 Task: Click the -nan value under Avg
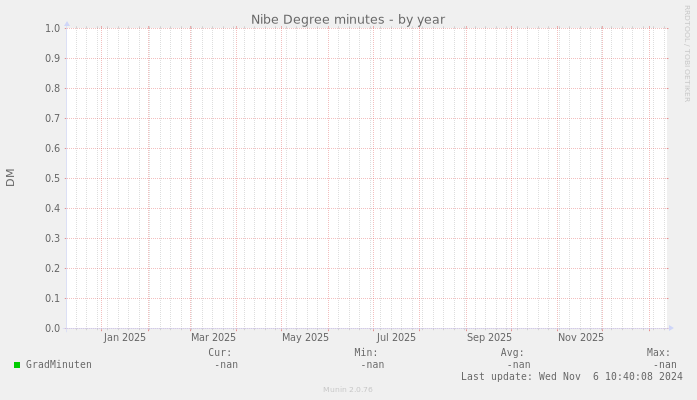519,365
